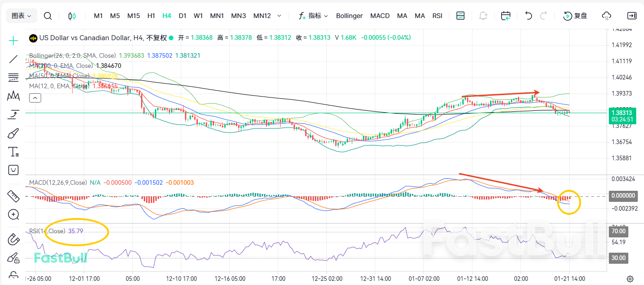
Task: Open the search function in top bar
Action: (48, 15)
